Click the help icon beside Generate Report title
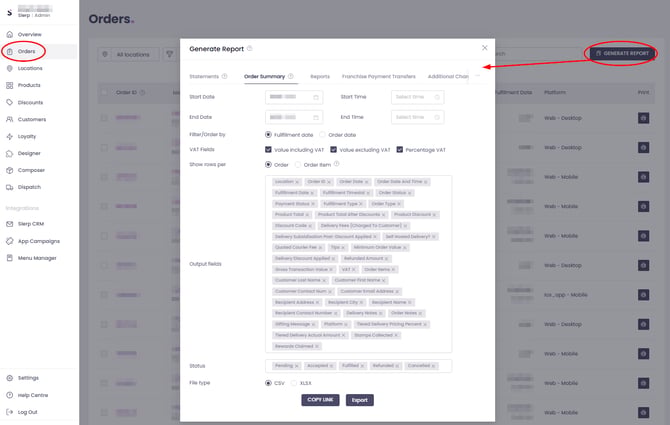This screenshot has width=670, height=425. pyautogui.click(x=250, y=48)
